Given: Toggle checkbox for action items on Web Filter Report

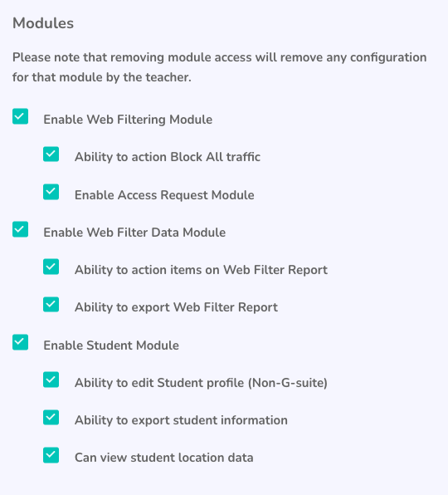Looking at the screenshot, I should (51, 267).
